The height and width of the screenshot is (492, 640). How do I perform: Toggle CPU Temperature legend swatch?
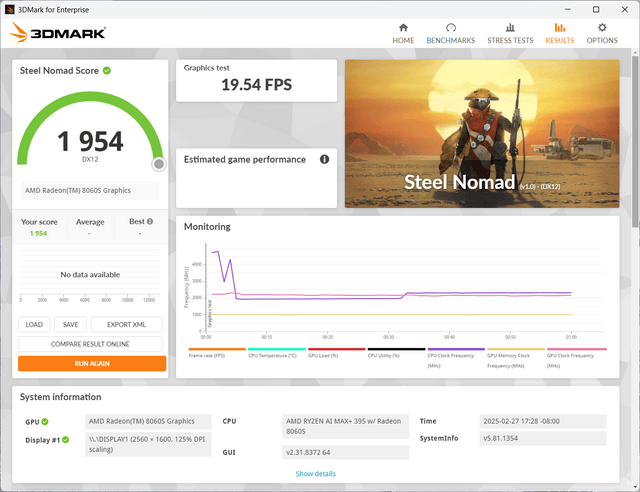[277, 349]
